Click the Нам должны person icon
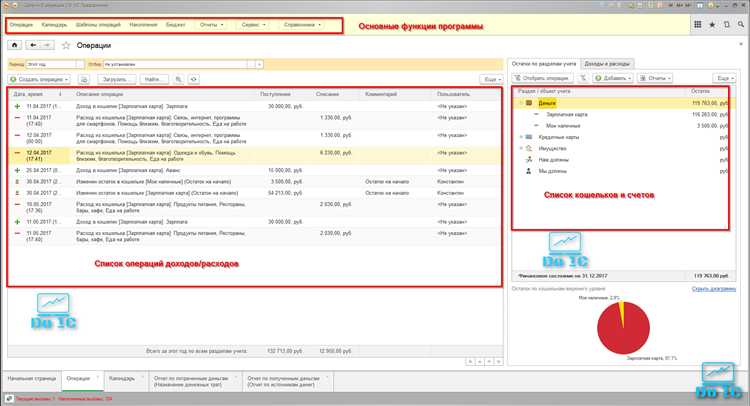Screen dimensions: 750x406 click(x=529, y=160)
